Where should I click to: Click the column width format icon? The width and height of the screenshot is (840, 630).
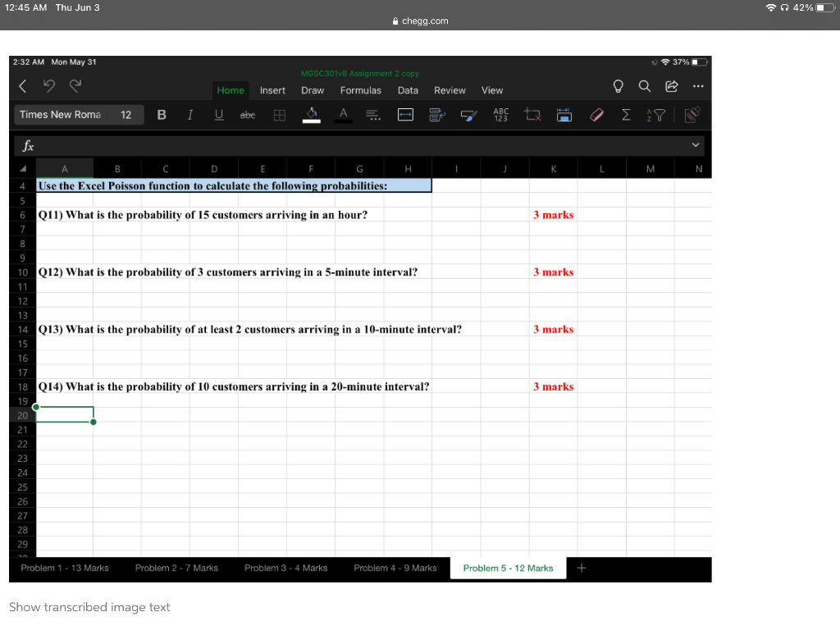pyautogui.click(x=564, y=115)
